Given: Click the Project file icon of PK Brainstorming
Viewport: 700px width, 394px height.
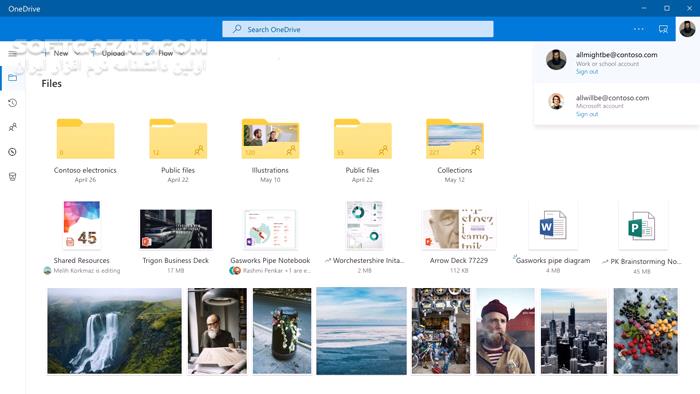Looking at the screenshot, I should pos(642,226).
